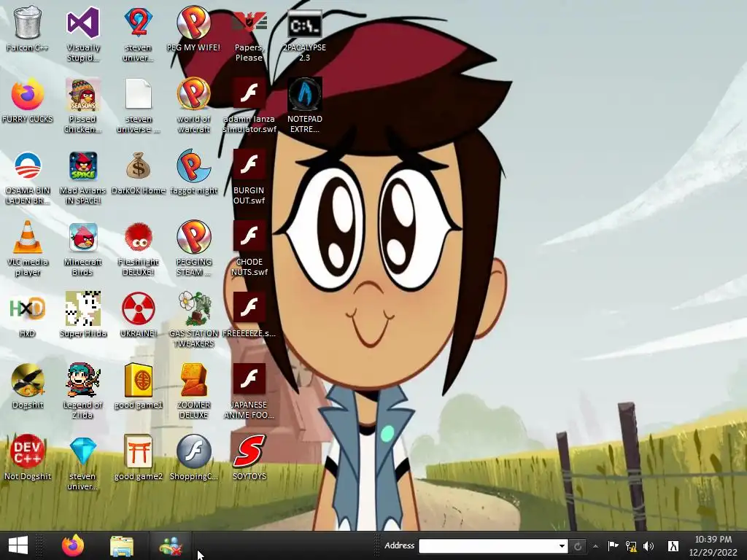The height and width of the screenshot is (560, 747).
Task: Click the tray icon next to the clock
Action: pos(673,546)
